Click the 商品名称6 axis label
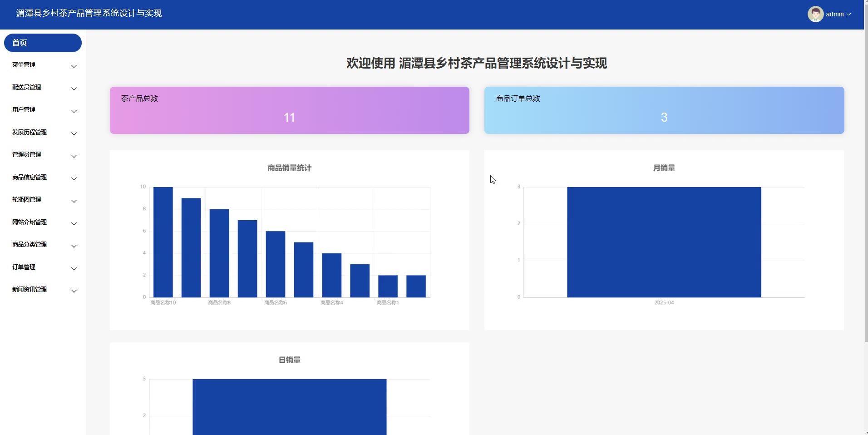The width and height of the screenshot is (868, 435). pos(276,302)
